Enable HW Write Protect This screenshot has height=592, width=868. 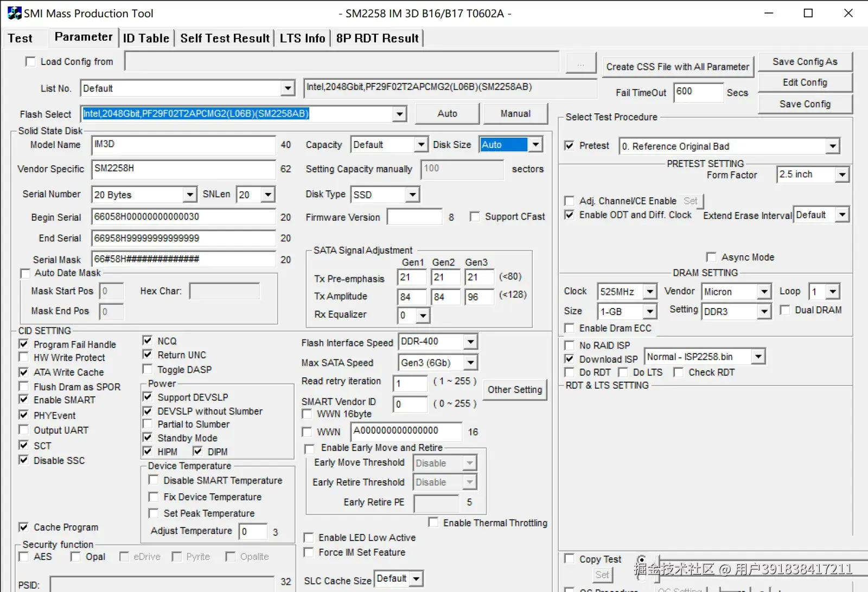point(23,357)
